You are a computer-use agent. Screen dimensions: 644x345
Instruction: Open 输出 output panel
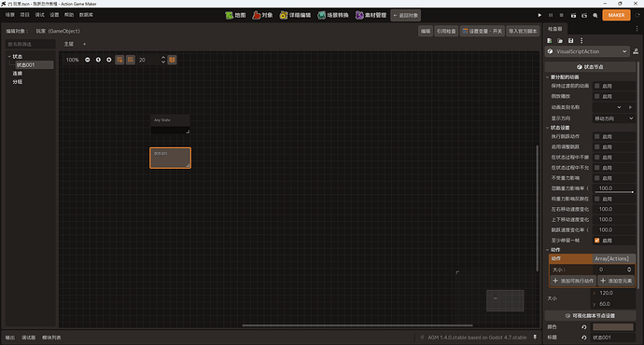(10, 338)
